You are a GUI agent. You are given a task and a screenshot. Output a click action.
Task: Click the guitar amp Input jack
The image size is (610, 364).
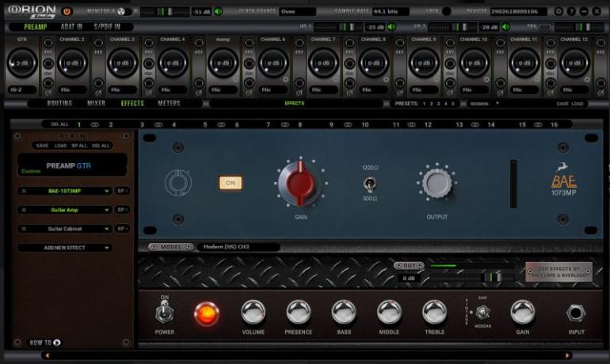click(576, 313)
